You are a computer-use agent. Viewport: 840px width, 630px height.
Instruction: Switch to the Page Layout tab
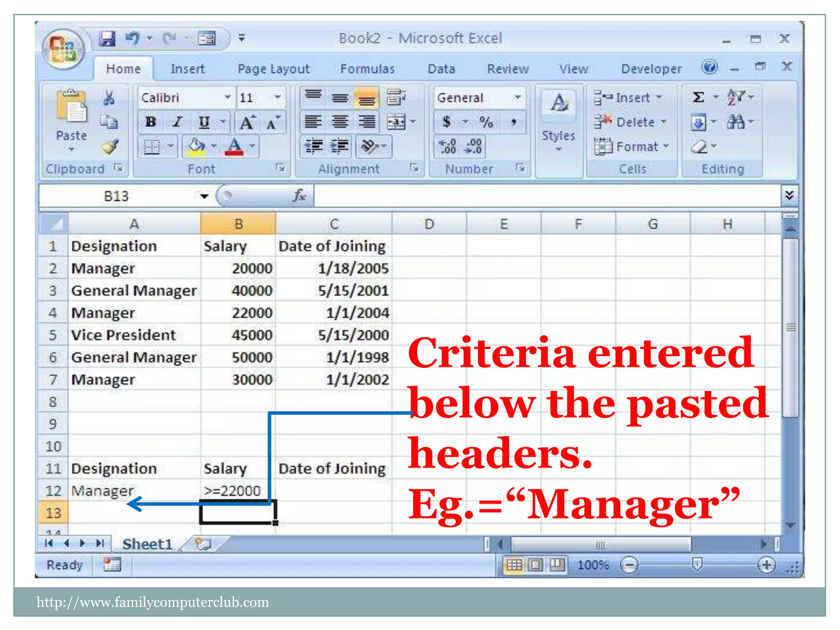coord(274,68)
